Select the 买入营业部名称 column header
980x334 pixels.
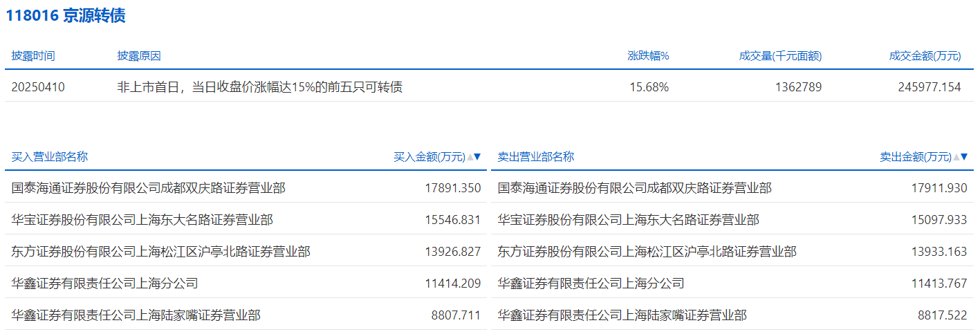click(x=50, y=157)
